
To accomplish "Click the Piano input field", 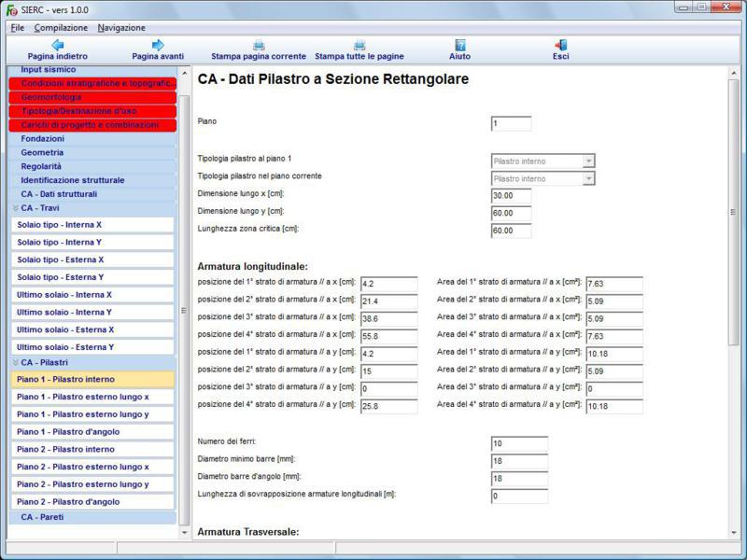I will [x=511, y=124].
